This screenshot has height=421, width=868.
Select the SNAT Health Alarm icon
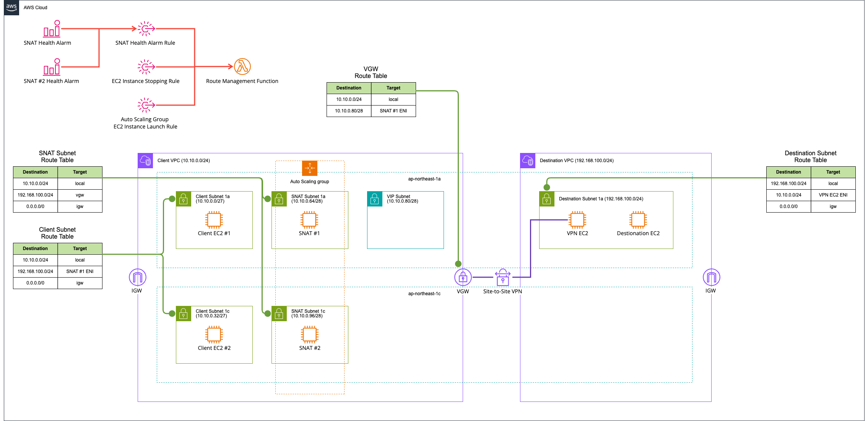52,29
